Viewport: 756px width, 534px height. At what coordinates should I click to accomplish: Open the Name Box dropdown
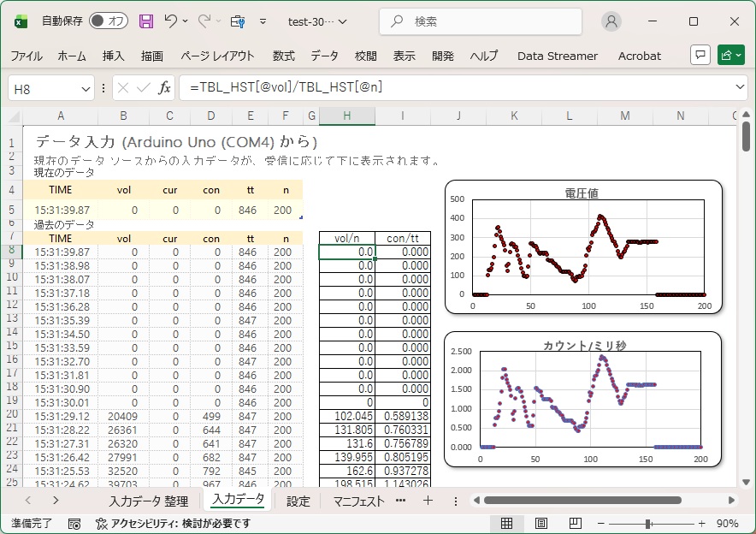click(x=86, y=88)
